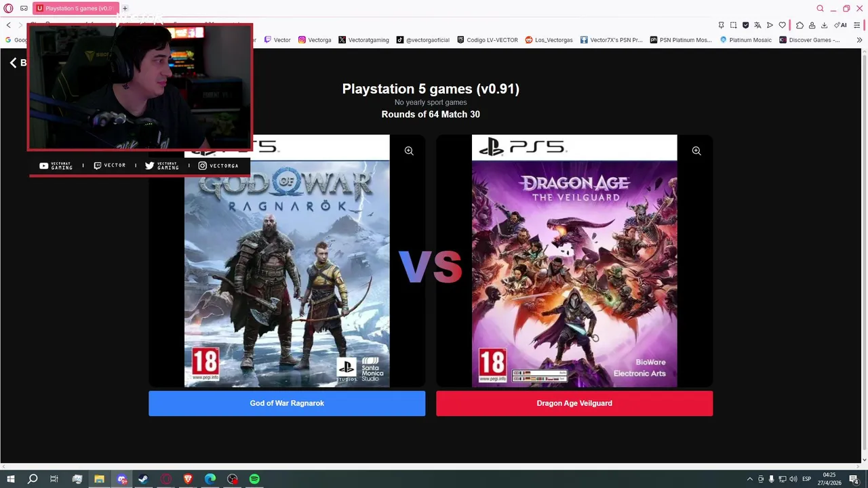
Task: Open Spotify from the taskbar
Action: pyautogui.click(x=254, y=479)
